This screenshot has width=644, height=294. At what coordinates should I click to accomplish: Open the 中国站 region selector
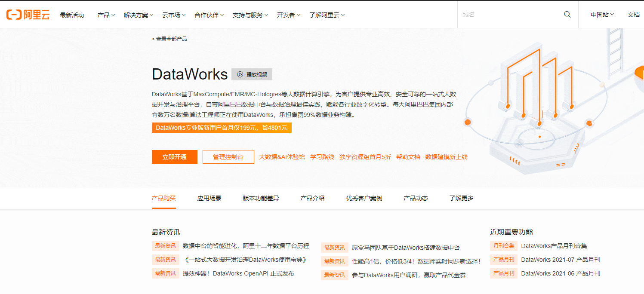602,15
